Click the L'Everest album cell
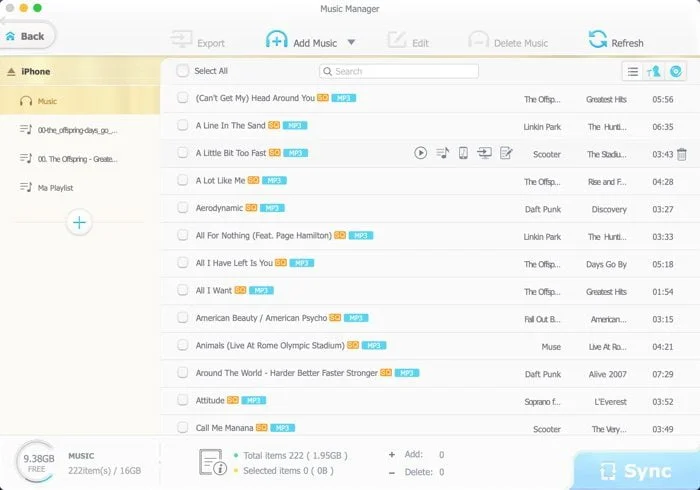This screenshot has width=700, height=490. coord(610,402)
